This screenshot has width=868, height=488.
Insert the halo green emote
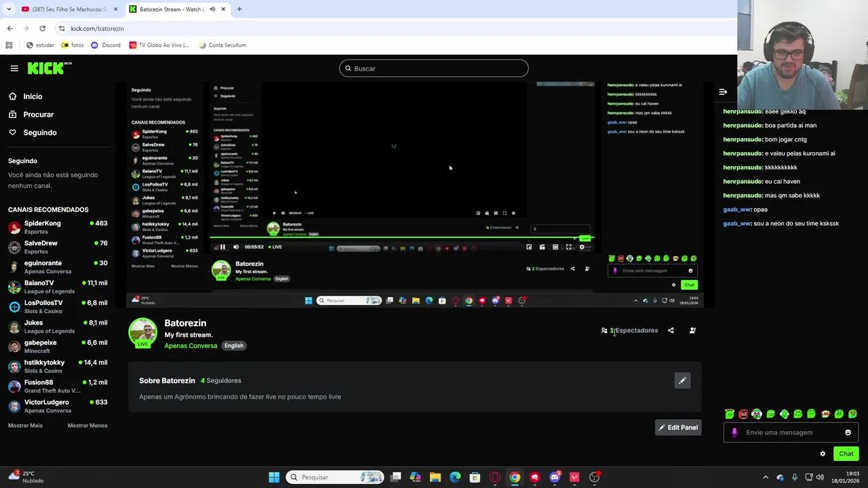coord(730,413)
